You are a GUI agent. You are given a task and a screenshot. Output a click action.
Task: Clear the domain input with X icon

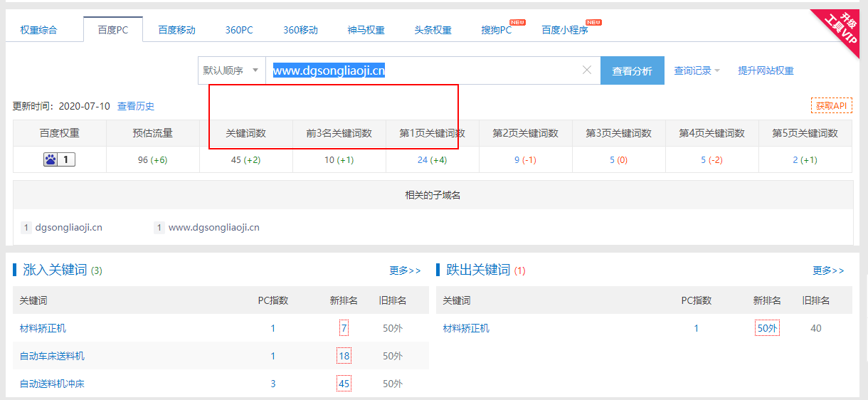click(x=587, y=70)
